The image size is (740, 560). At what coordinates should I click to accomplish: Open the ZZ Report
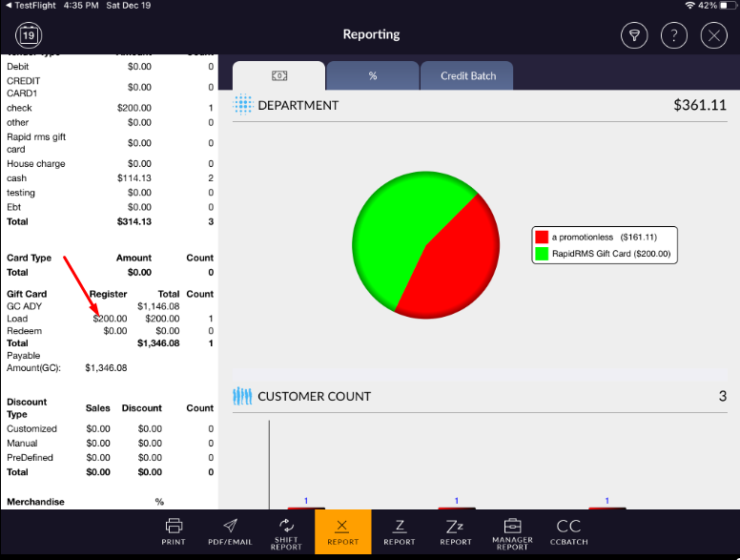tap(456, 531)
